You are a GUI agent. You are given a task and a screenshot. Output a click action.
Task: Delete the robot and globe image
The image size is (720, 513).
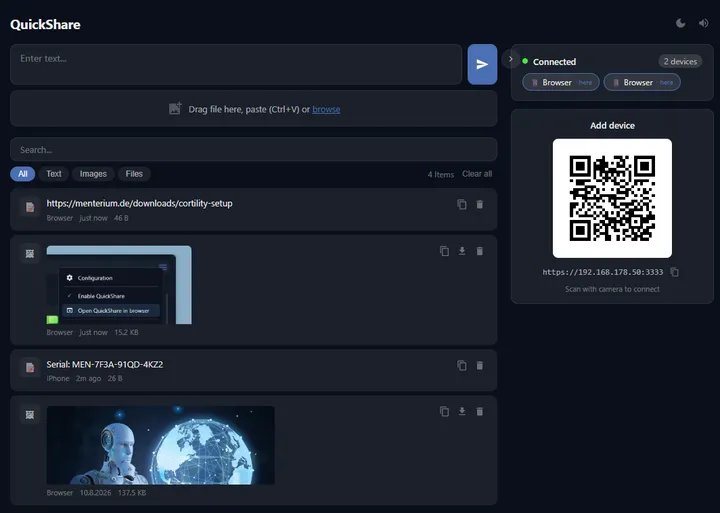click(x=479, y=411)
